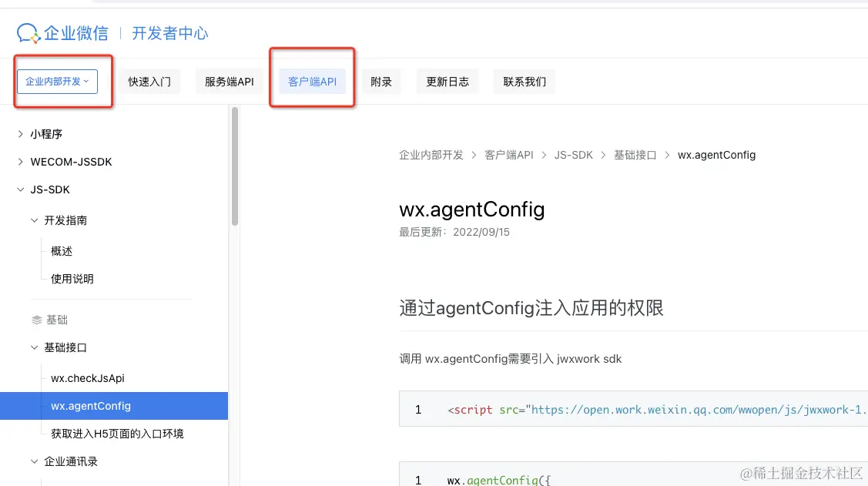Viewport: 868px width, 486px height.
Task: Click the 企业微信 logo icon
Action: coord(28,33)
